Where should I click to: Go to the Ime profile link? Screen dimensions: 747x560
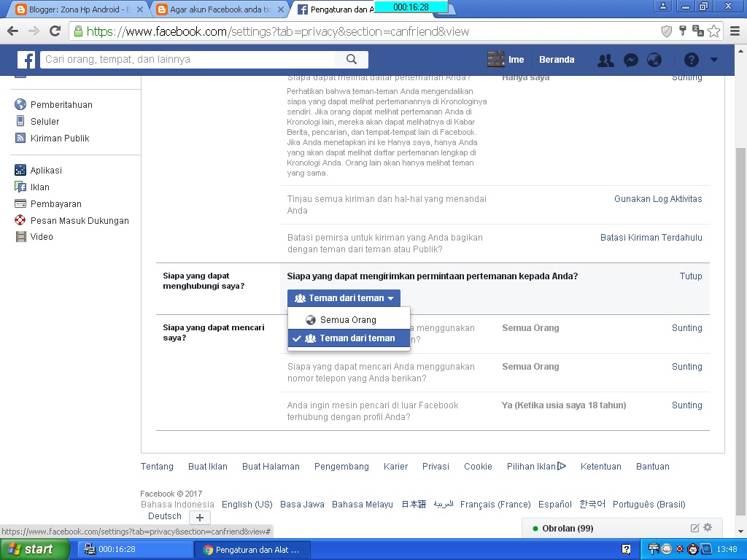(516, 60)
